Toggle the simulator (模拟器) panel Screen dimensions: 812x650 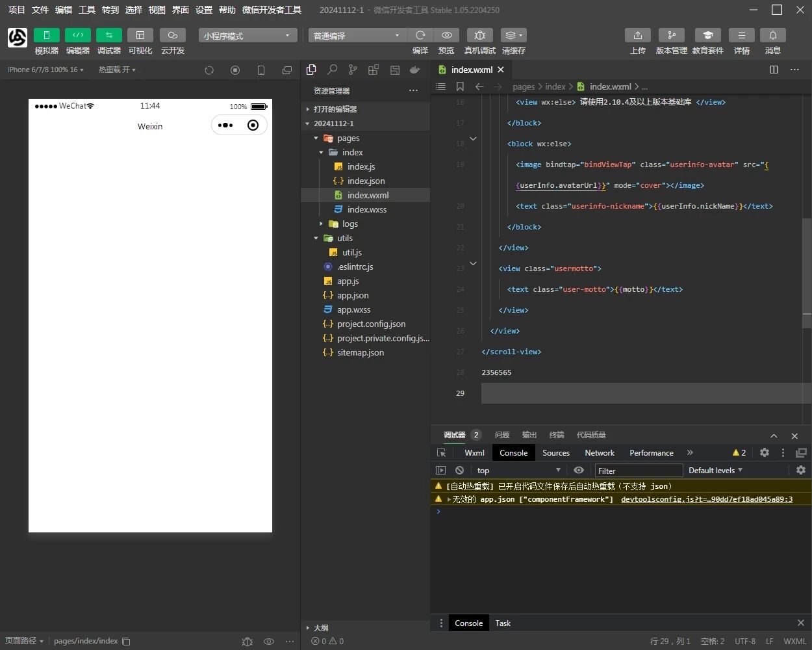click(x=46, y=35)
